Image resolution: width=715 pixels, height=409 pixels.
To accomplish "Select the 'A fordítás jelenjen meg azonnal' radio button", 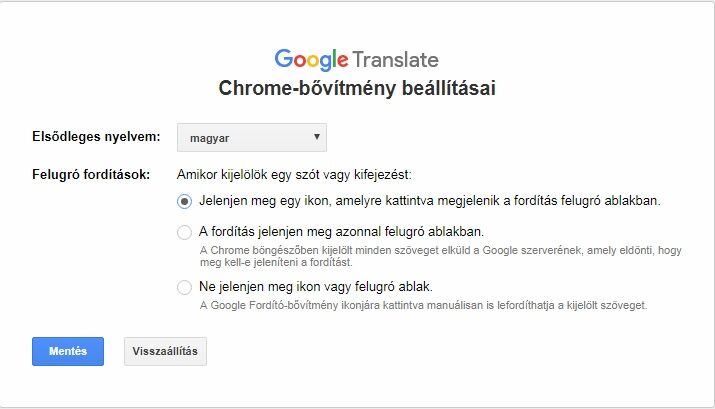I will coord(184,232).
